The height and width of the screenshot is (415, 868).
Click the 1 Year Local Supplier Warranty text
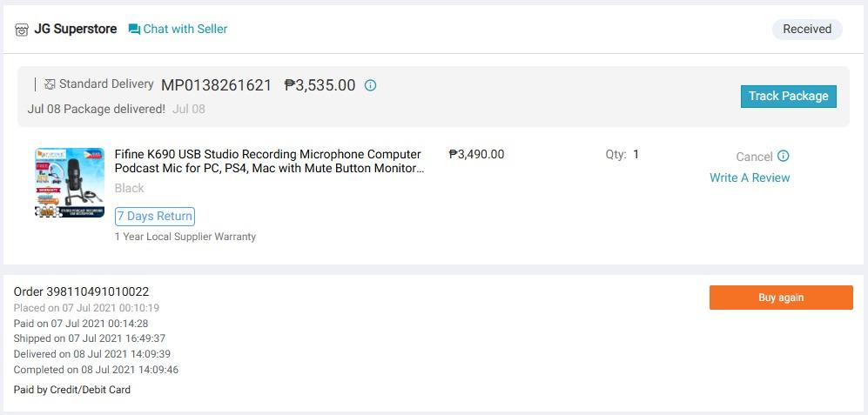click(x=185, y=237)
